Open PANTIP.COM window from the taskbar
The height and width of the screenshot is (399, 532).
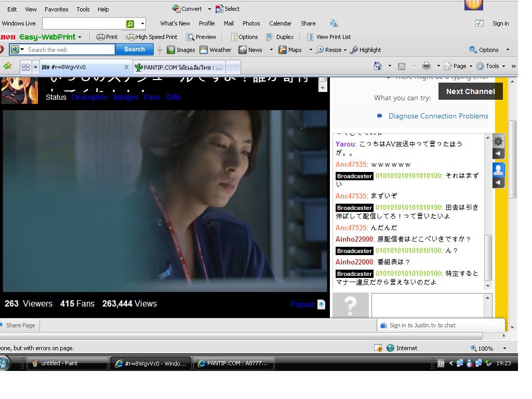pos(233,363)
